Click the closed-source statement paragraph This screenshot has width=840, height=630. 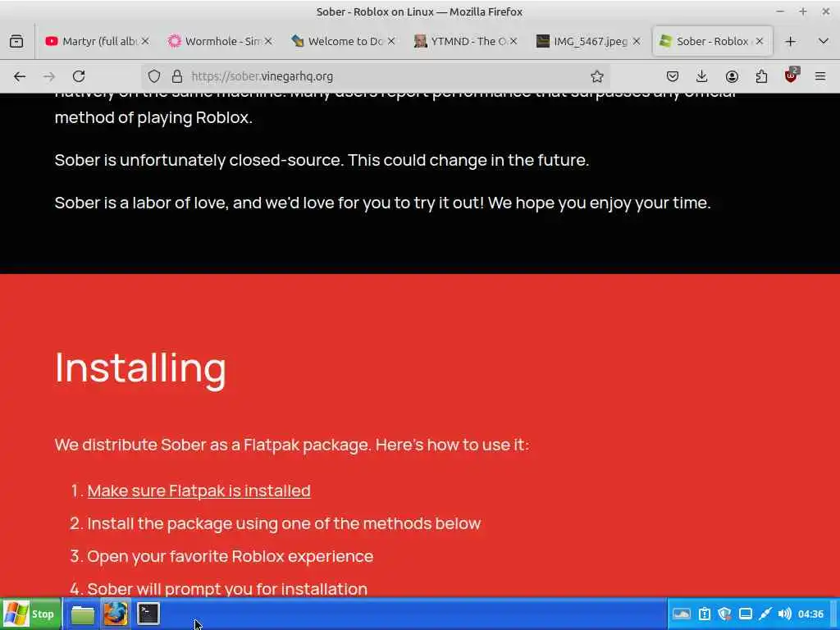pyautogui.click(x=322, y=160)
